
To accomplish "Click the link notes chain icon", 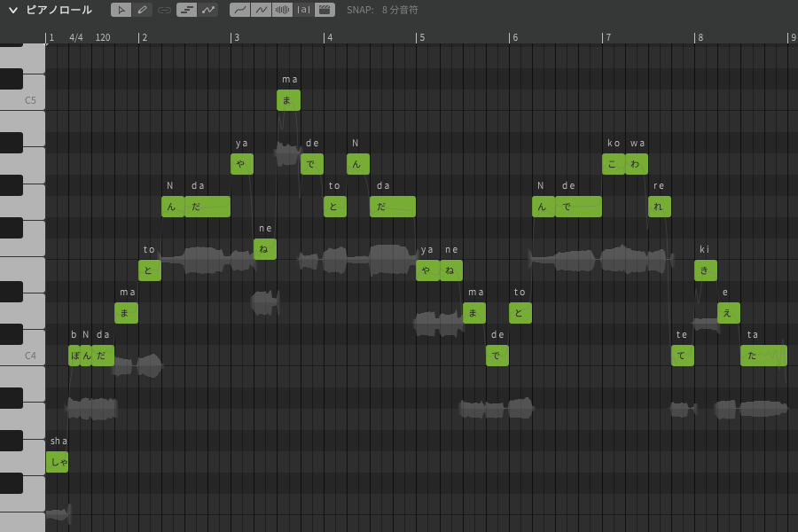I will (x=164, y=10).
